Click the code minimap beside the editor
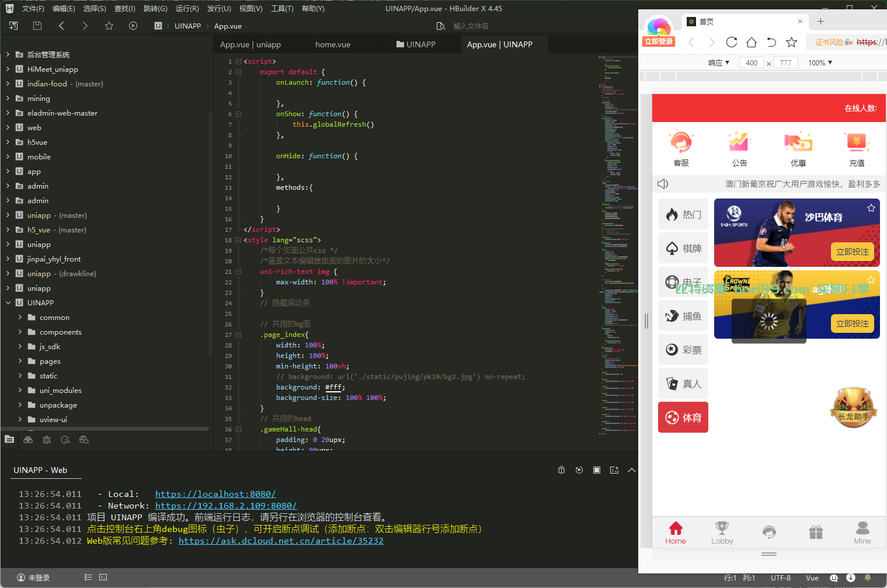Screen dimensions: 887x588 click(617, 245)
